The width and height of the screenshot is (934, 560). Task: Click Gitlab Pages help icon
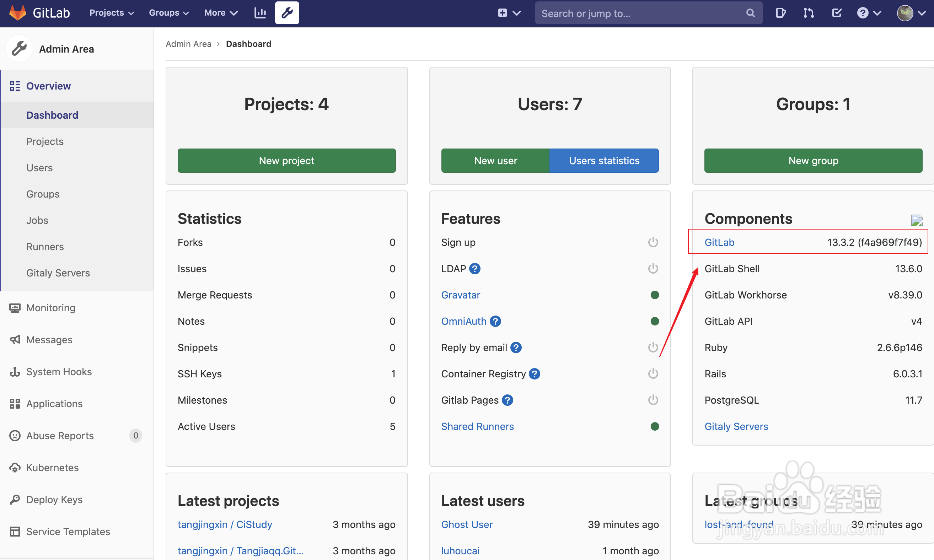coord(507,400)
